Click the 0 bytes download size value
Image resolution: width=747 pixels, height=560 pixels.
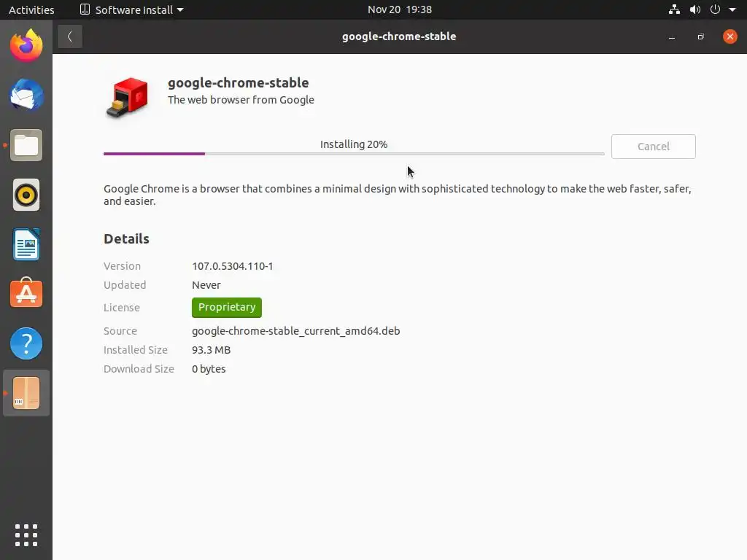[x=209, y=369]
